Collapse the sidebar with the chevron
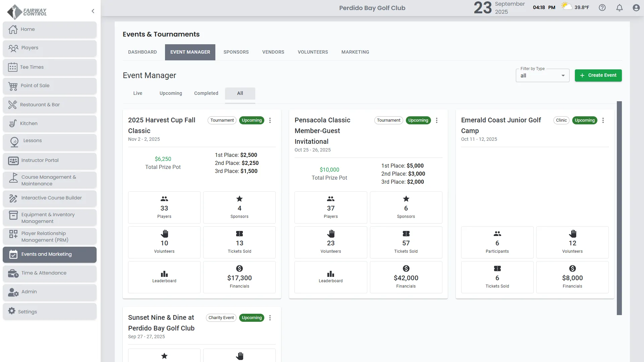Screen dimensions: 644x362 pyautogui.click(x=93, y=11)
